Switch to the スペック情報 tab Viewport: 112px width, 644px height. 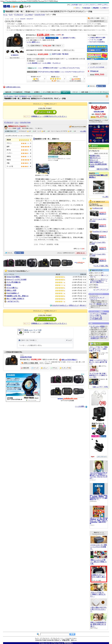pyautogui.click(x=46, y=92)
